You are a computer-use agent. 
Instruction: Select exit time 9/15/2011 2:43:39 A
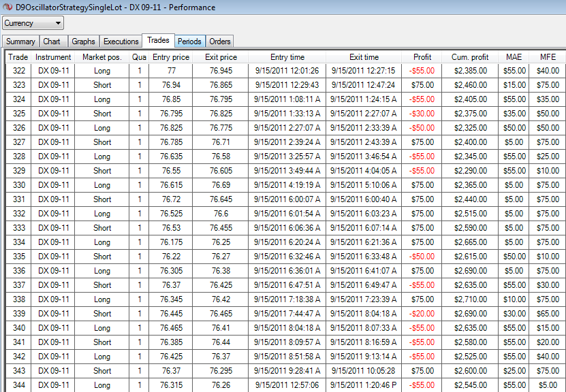click(364, 142)
